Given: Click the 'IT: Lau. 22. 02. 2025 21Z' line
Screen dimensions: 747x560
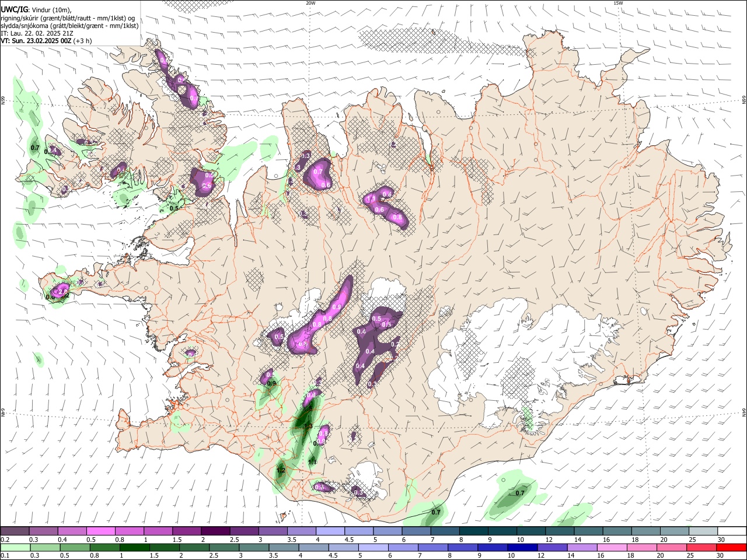Looking at the screenshot, I should (x=37, y=34).
